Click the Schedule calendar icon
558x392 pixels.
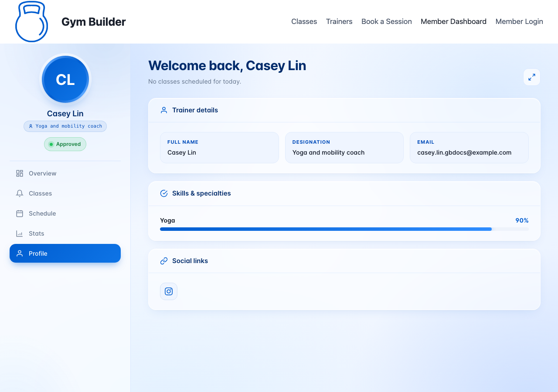coord(20,213)
